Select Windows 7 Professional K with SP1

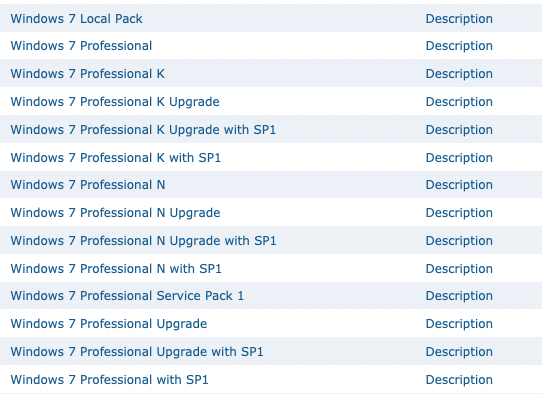(x=116, y=158)
